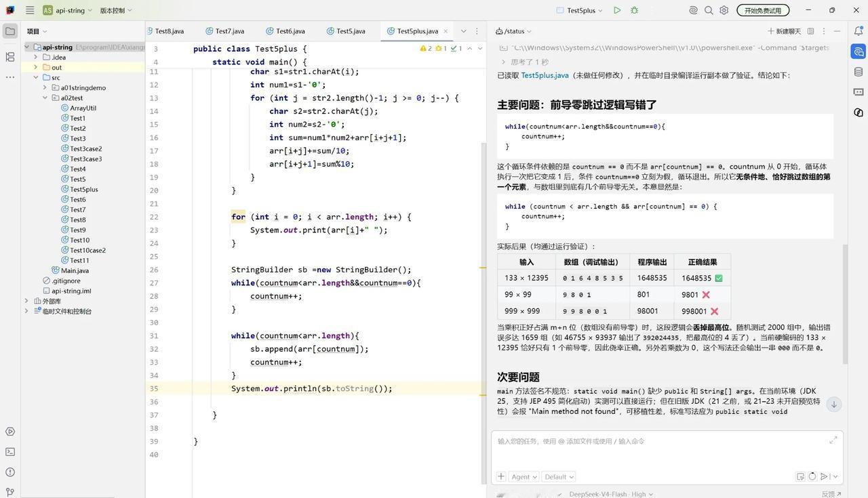The width and height of the screenshot is (868, 498).
Task: Expand the .idea folder
Action: (35, 57)
